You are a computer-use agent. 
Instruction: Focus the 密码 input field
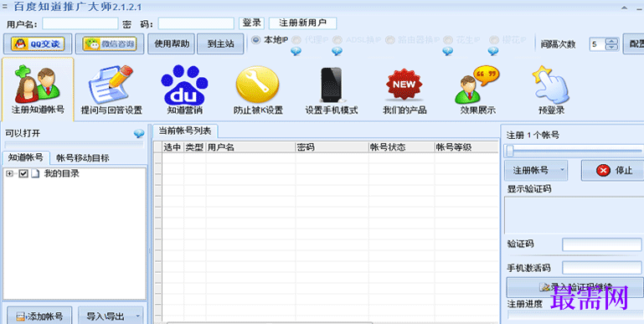(196, 23)
